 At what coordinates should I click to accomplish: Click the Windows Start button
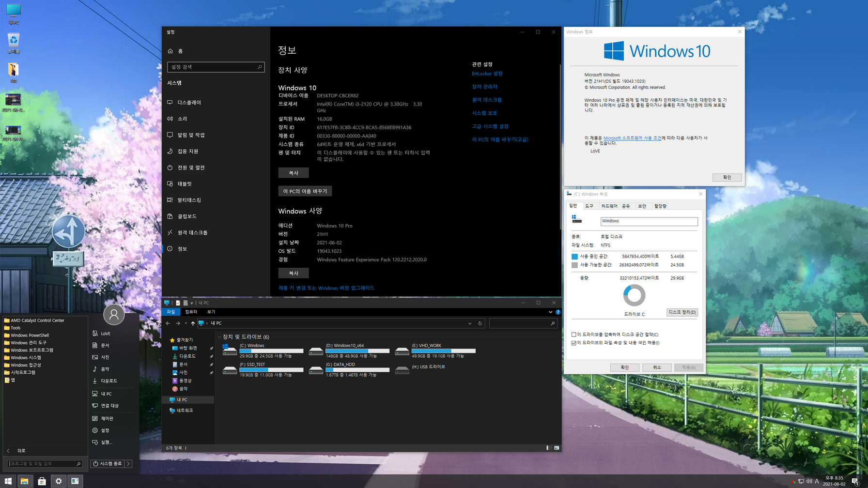8,481
